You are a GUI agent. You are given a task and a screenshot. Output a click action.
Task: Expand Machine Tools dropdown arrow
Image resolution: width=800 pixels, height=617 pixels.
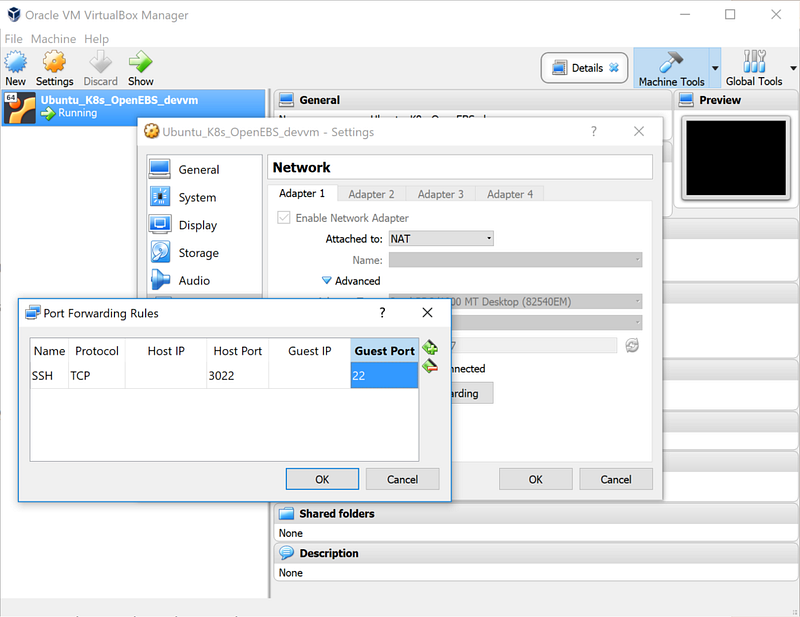[x=715, y=68]
